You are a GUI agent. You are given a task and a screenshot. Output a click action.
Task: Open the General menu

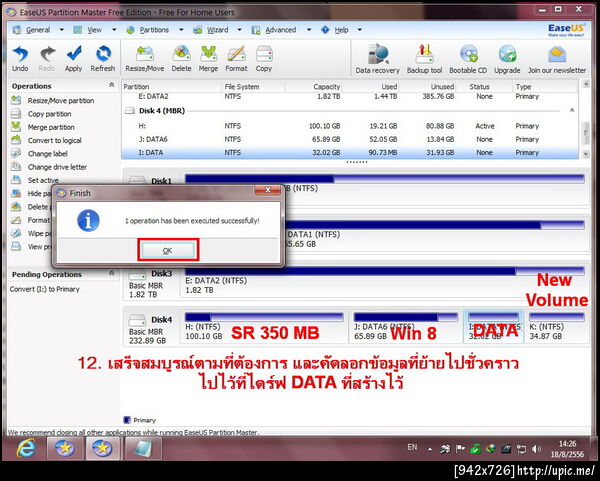pos(38,30)
